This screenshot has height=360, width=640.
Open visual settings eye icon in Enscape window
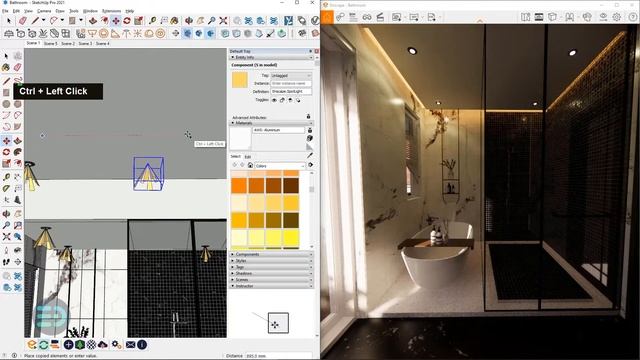coord(603,17)
